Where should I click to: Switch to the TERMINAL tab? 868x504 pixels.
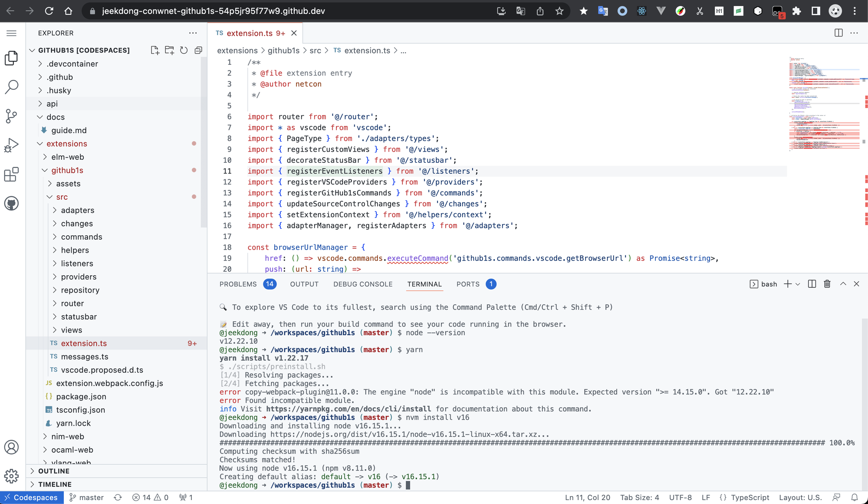(x=424, y=284)
